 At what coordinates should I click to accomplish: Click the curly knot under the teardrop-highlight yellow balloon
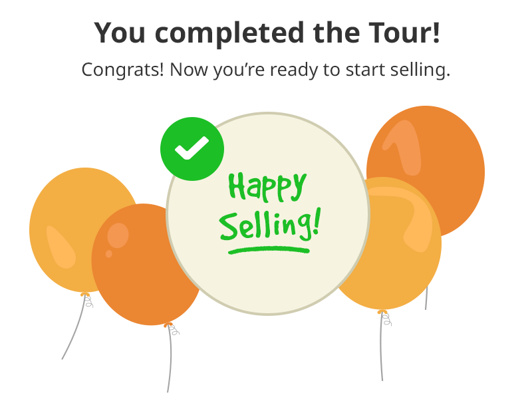coord(88,301)
